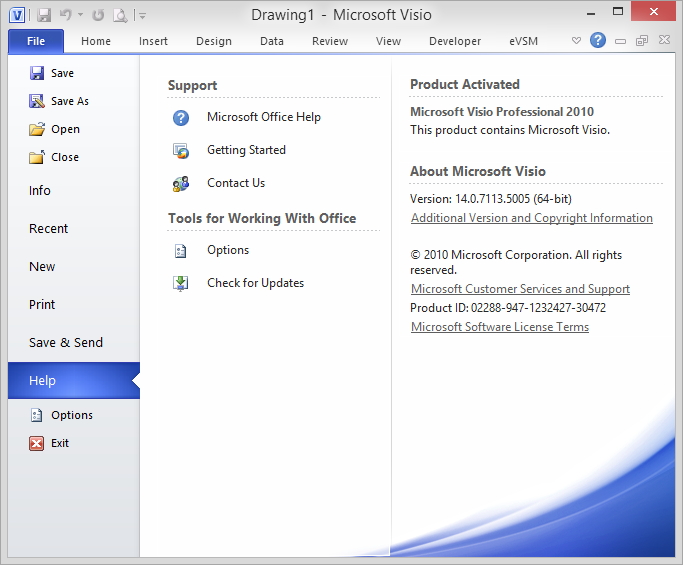
Task: Click the Open folder icon in Backstage
Action: click(37, 129)
